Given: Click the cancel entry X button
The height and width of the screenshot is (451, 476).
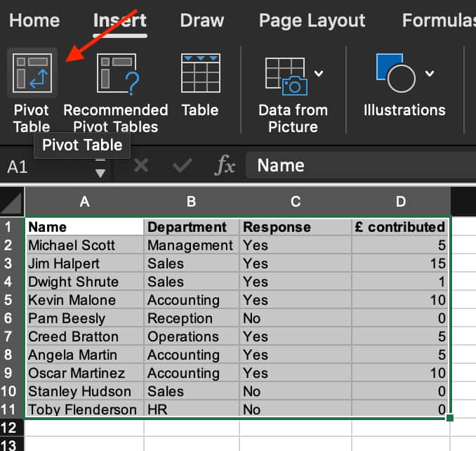Looking at the screenshot, I should pos(141,166).
